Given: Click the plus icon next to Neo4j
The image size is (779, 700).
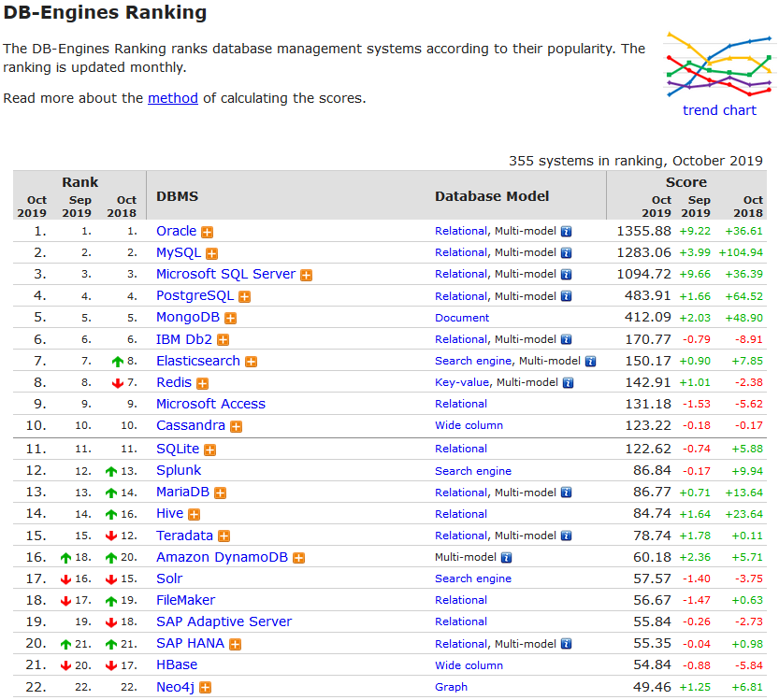Looking at the screenshot, I should 205,688.
